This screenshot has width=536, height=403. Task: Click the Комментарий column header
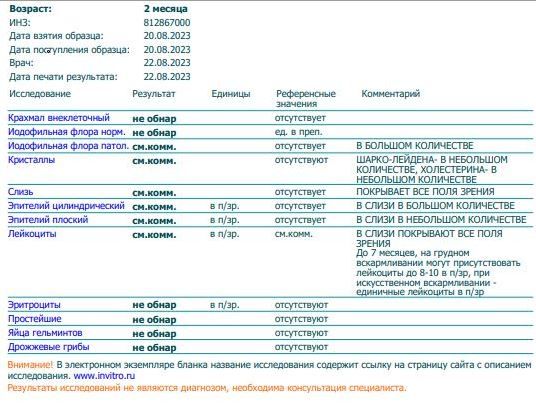coord(391,94)
